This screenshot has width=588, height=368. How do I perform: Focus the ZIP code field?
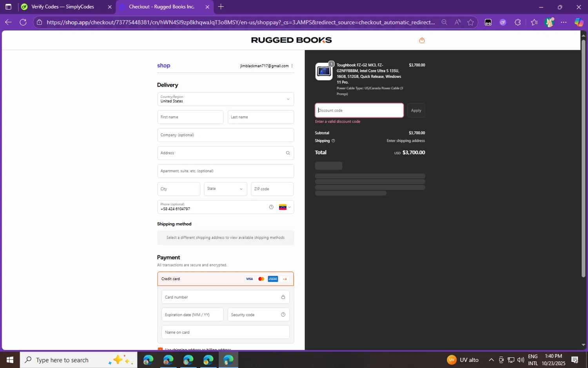272,189
